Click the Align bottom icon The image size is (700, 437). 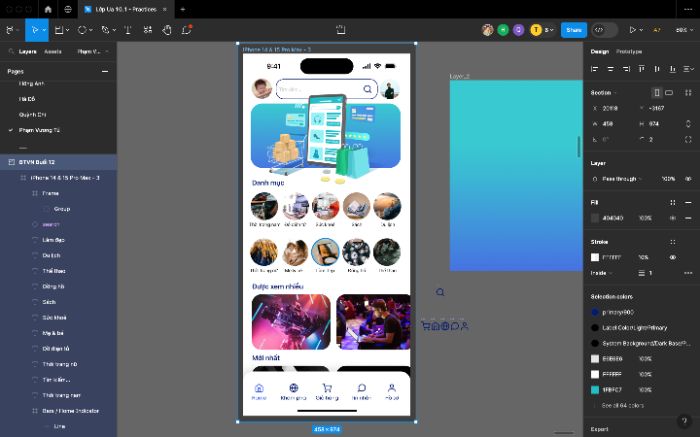coord(672,69)
